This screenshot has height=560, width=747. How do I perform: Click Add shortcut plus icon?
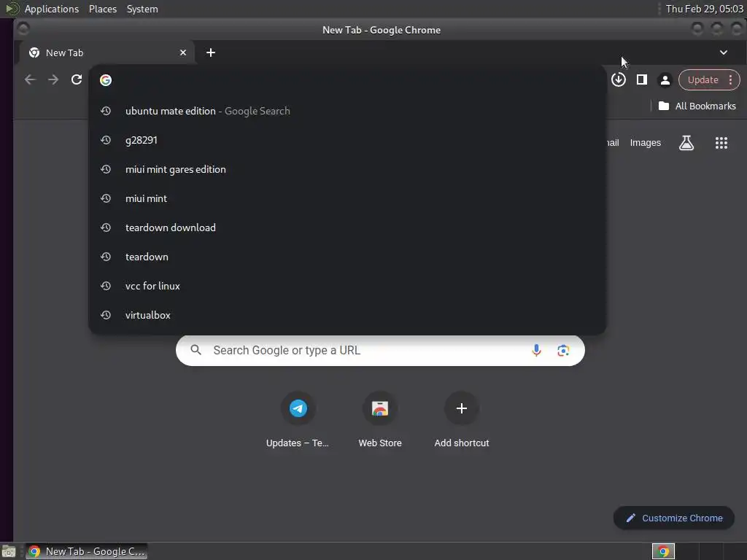coord(462,408)
